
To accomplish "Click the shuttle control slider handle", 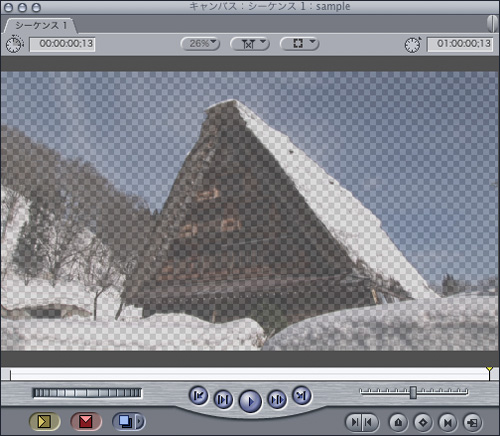I will [413, 392].
